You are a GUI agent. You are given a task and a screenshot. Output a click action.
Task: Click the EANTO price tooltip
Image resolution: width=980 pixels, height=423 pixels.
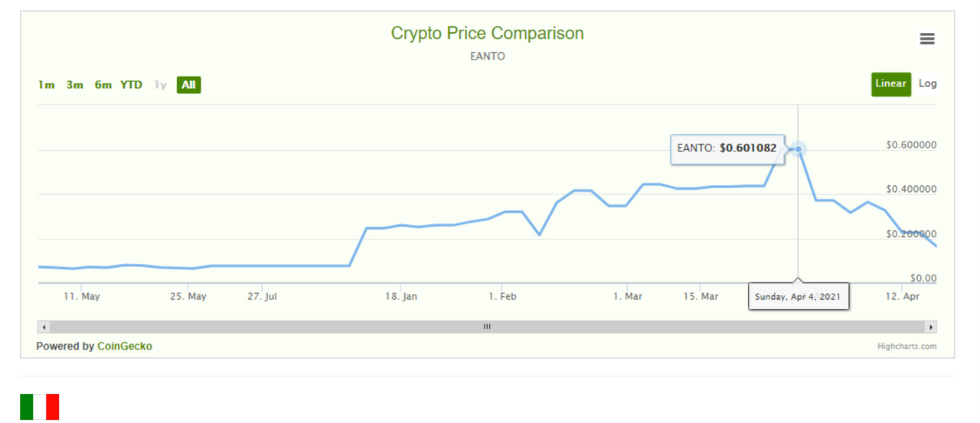[x=727, y=148]
